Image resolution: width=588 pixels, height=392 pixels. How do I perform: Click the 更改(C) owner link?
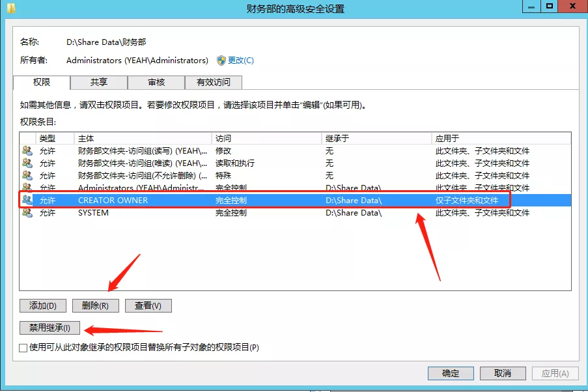point(240,61)
